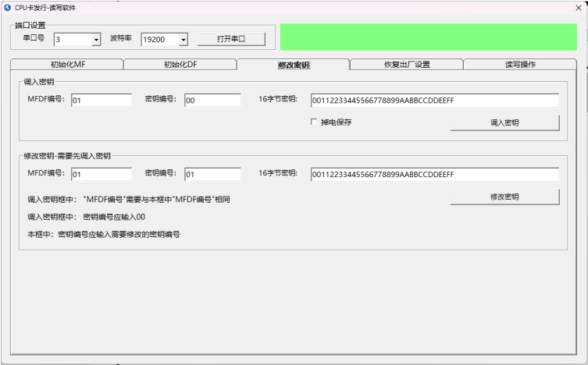Close the CPU卡发行 window
The image size is (588, 365).
point(576,7)
